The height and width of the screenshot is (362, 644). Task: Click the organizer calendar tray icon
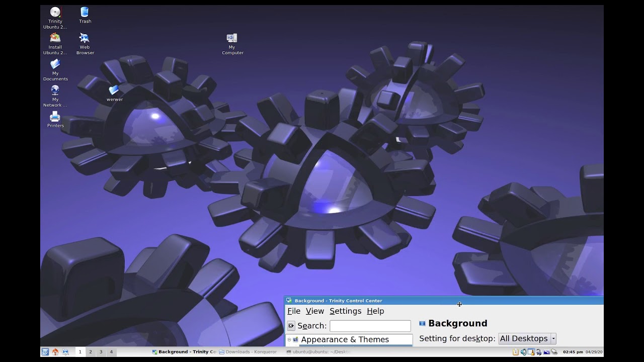[x=531, y=352]
